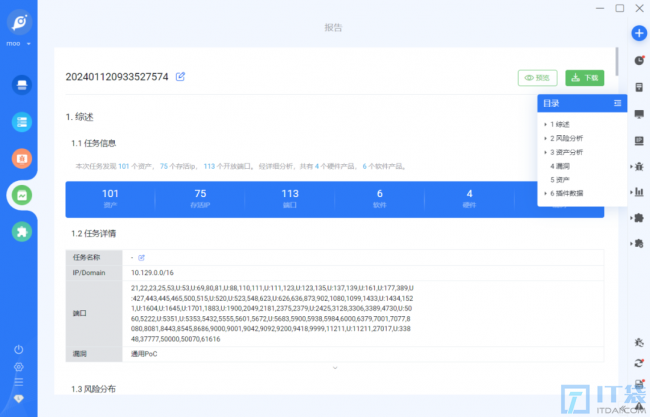Viewport: 650px width, 417px height.
Task: Click blue 113 in the task summary sentence
Action: point(209,166)
